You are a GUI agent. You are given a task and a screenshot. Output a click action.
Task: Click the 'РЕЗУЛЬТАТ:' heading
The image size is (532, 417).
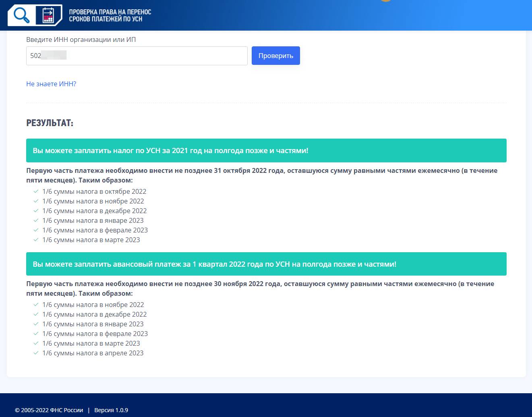[x=50, y=123]
